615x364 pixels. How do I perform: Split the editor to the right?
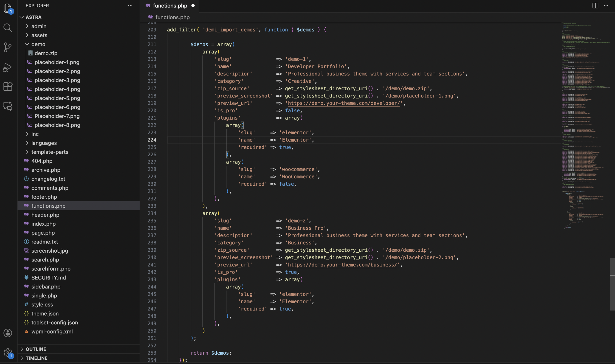pyautogui.click(x=595, y=5)
